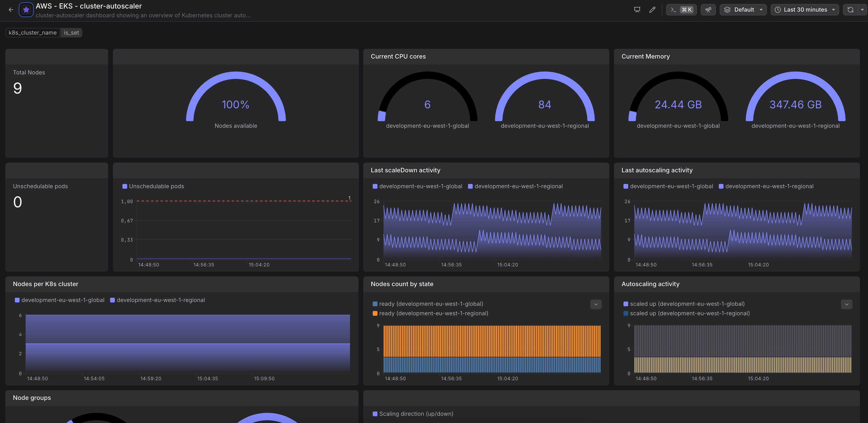The height and width of the screenshot is (423, 868).
Task: Click the telescope explore icon
Action: (x=708, y=10)
